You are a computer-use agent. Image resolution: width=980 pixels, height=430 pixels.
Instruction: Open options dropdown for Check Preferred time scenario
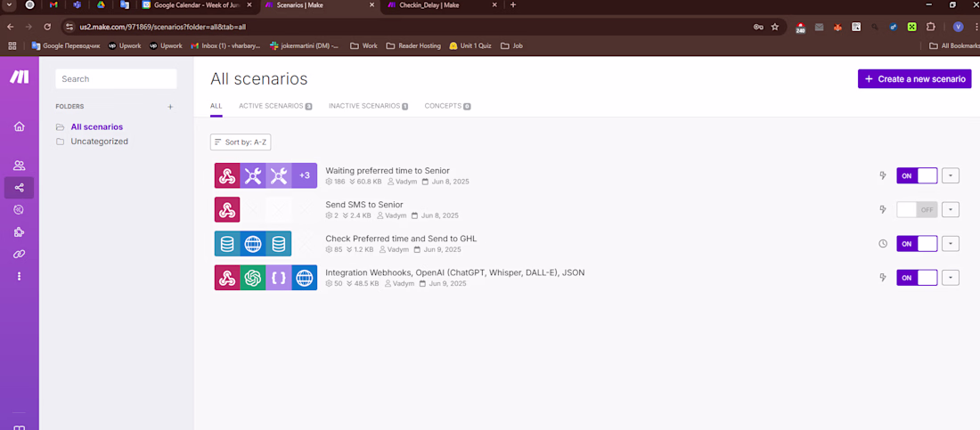tap(950, 244)
